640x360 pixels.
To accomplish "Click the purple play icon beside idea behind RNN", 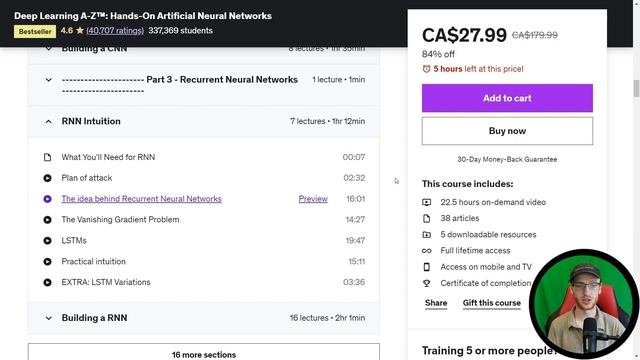I will 47,199.
